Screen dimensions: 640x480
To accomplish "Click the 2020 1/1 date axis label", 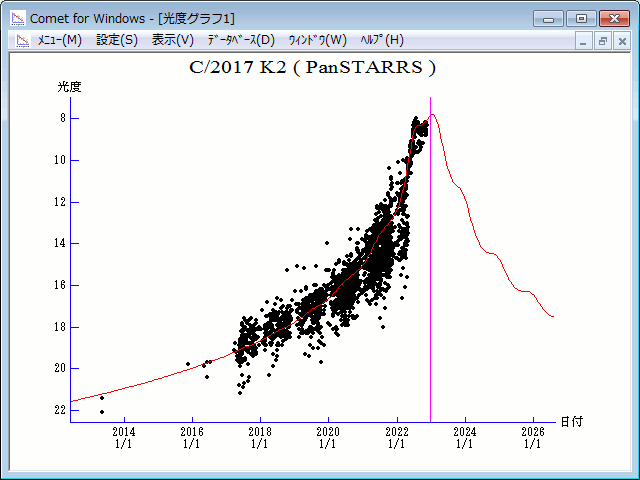I will point(328,437).
